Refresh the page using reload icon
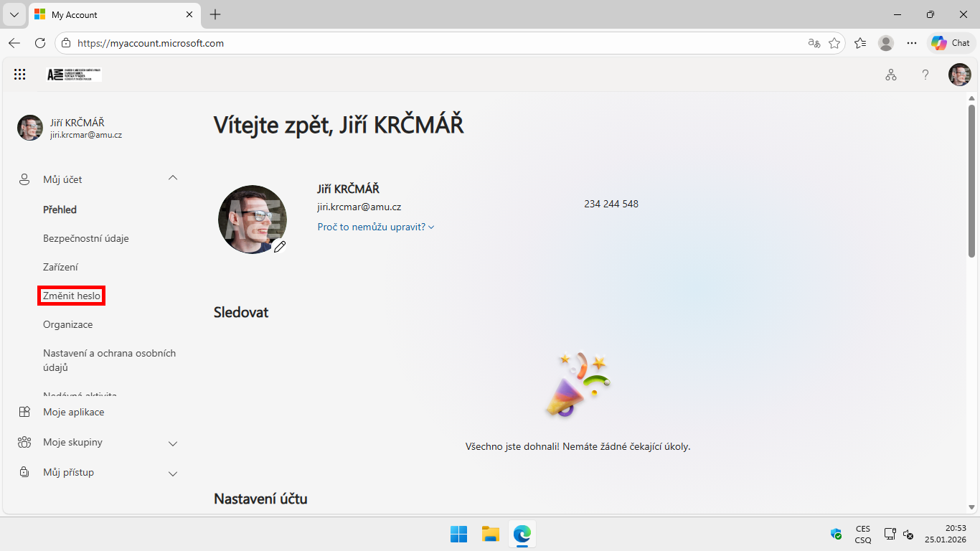This screenshot has width=980, height=551. pos(40,43)
